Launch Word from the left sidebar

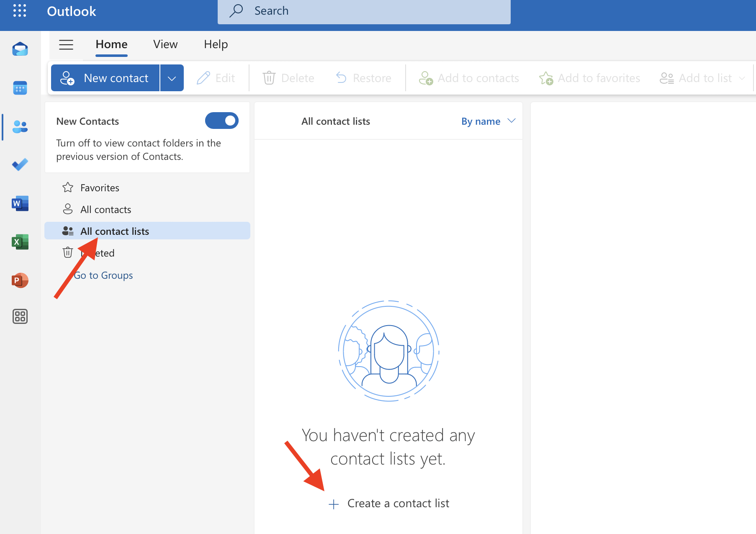(x=20, y=203)
